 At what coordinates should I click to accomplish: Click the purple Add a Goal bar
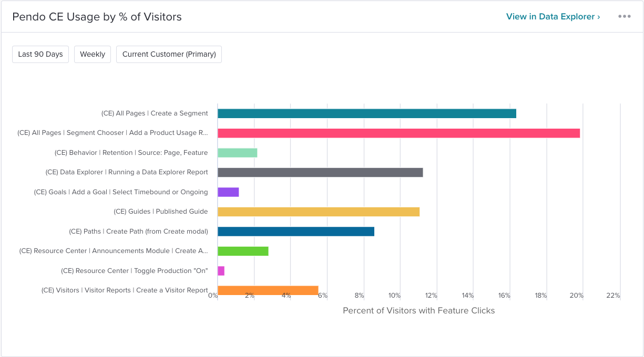point(228,192)
